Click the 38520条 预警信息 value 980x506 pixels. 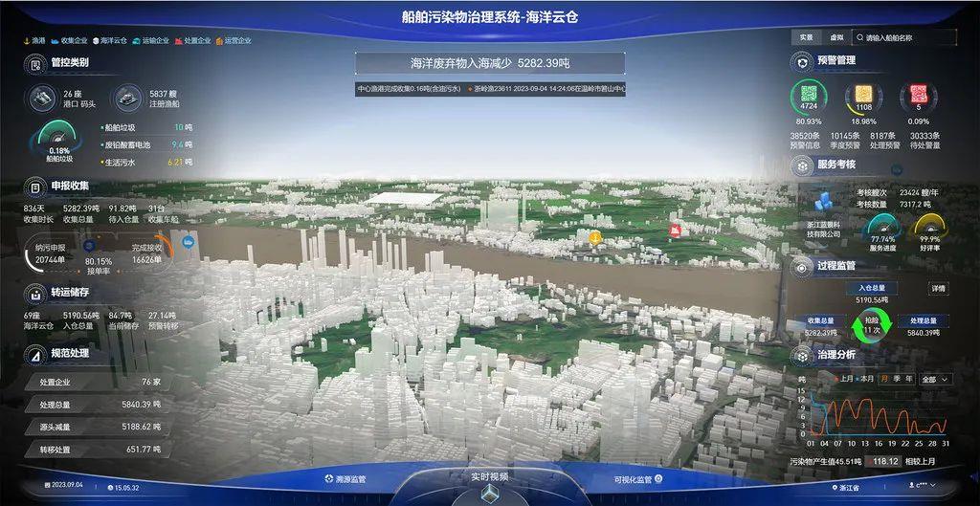805,141
